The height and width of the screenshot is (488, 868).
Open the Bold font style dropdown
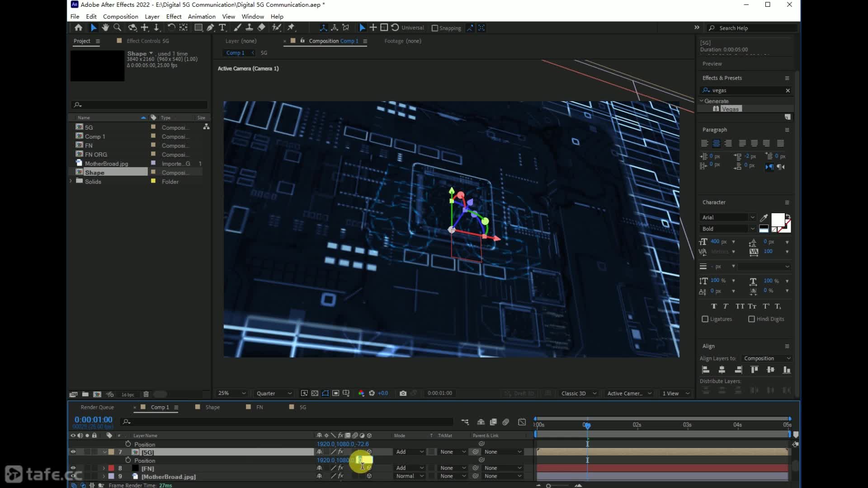pyautogui.click(x=727, y=229)
